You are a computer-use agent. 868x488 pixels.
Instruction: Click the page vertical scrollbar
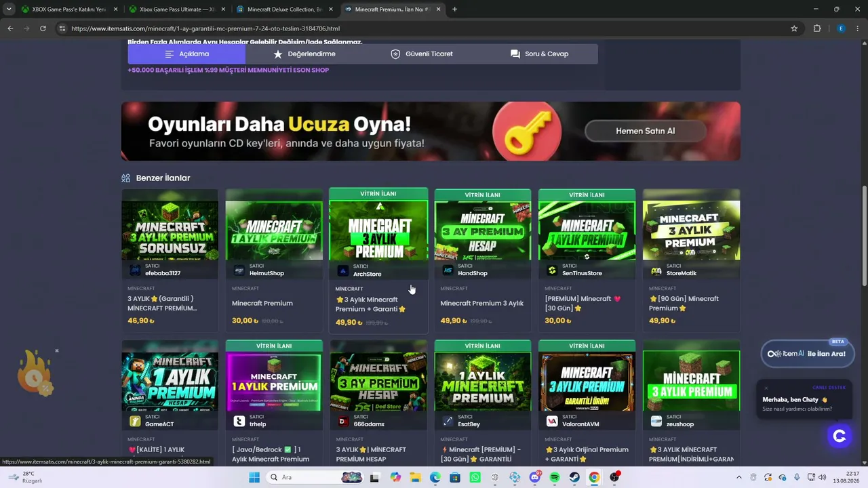tap(864, 235)
